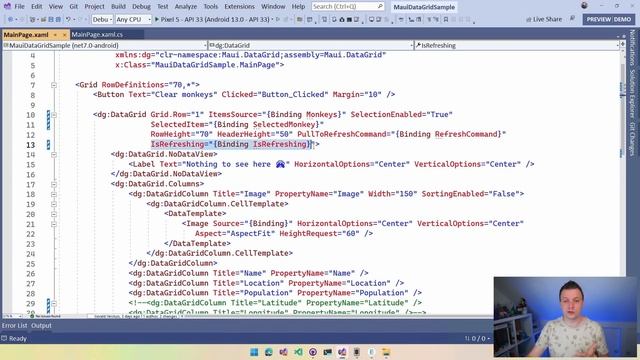
Task: Open Microsoft Edge from taskbar
Action: [269, 352]
